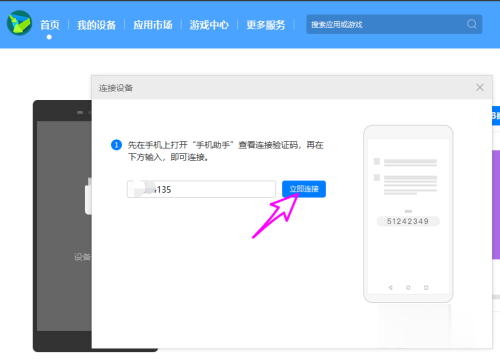Click the verification code input field
Screen dimensions: 500x360
[201, 189]
